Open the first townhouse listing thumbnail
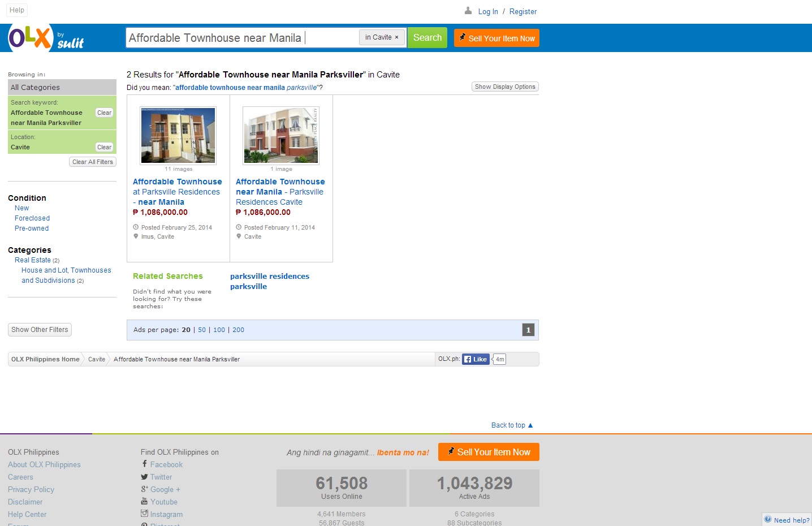Viewport: 812px width, 526px height. 178,136
